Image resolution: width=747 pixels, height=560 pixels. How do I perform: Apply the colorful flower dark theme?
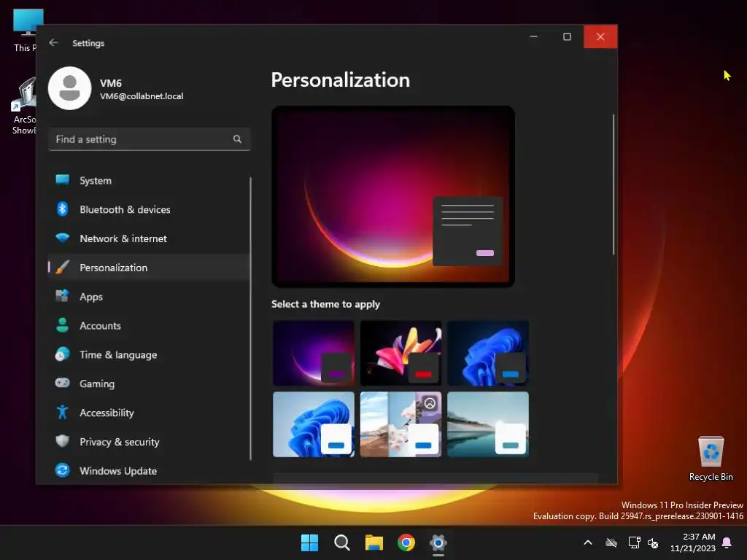400,353
